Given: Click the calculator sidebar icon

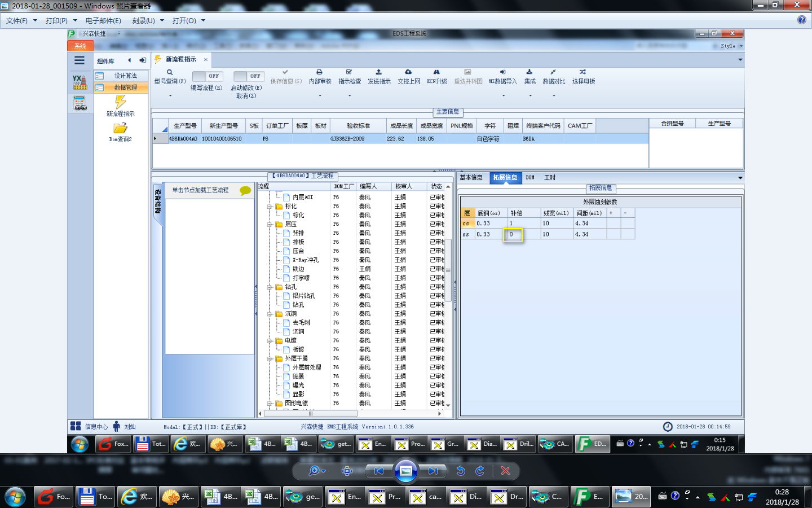Looking at the screenshot, I should [x=80, y=103].
